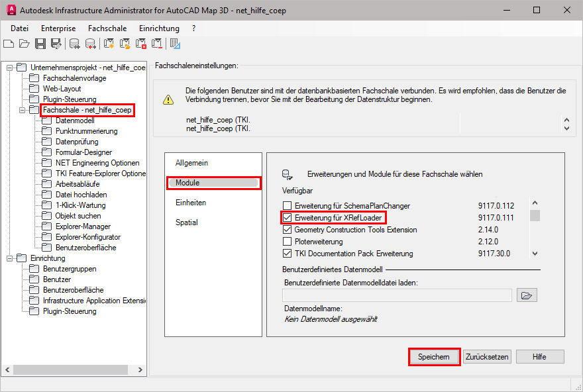This screenshot has width=583, height=392.
Task: Open the Enterprise menu
Action: [x=58, y=28]
